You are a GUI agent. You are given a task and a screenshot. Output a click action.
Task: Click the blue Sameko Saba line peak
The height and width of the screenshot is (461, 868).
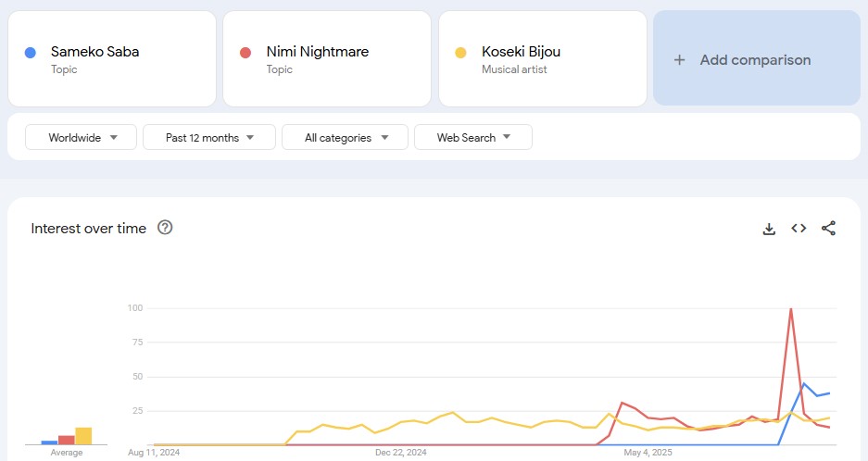pyautogui.click(x=804, y=383)
